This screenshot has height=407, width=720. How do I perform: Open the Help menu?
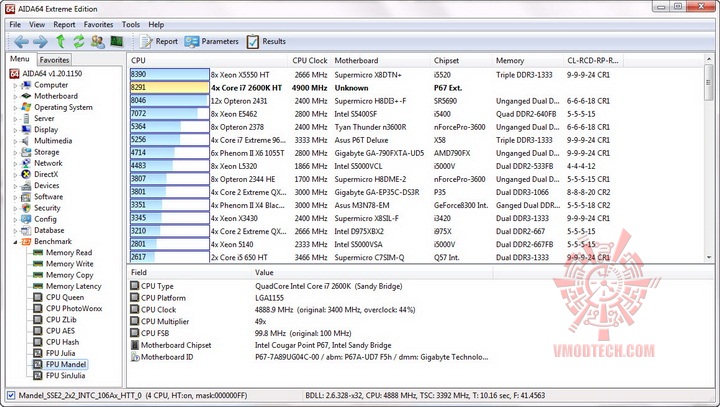coord(156,24)
